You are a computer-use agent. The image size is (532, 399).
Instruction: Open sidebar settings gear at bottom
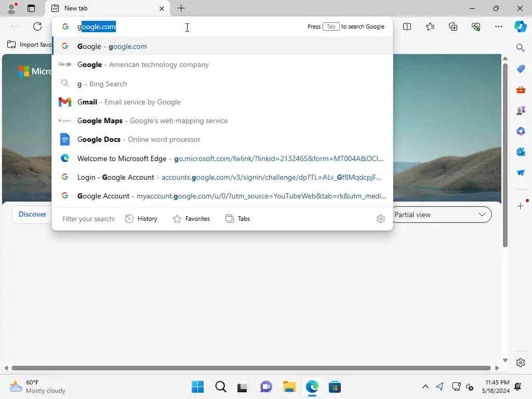(x=521, y=363)
